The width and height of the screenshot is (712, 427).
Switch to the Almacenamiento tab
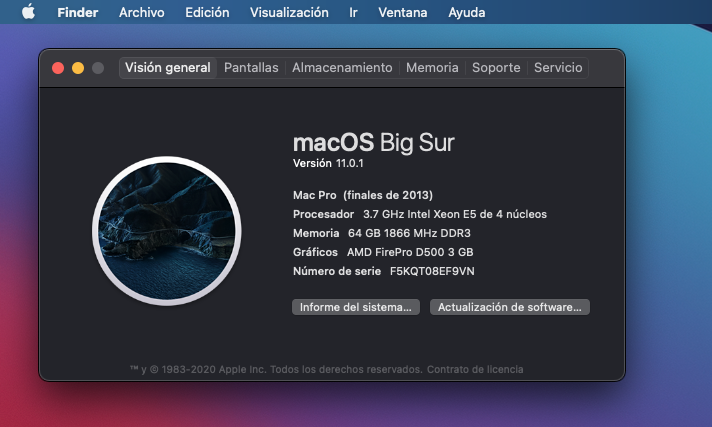click(342, 68)
